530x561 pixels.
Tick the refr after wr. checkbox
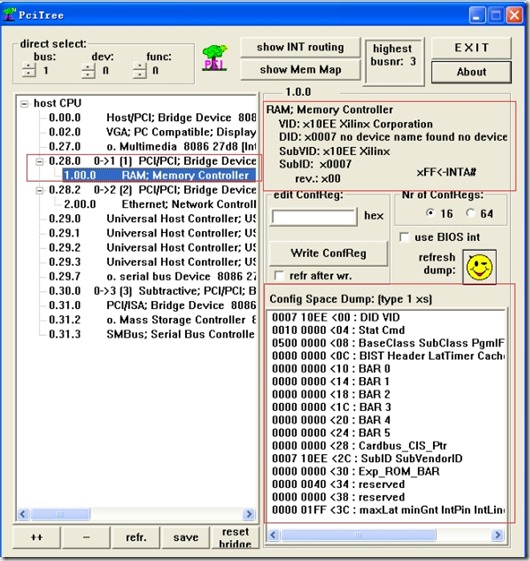tap(278, 276)
